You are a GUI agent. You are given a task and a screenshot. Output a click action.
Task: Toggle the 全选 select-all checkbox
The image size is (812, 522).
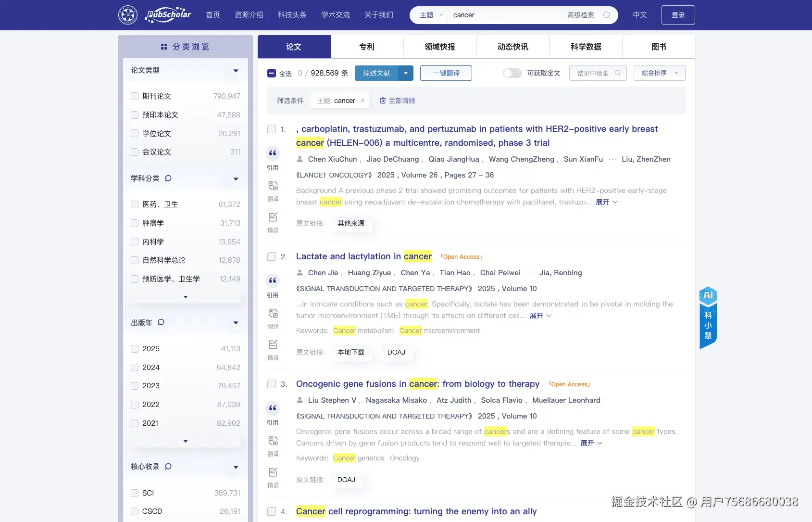pyautogui.click(x=272, y=73)
